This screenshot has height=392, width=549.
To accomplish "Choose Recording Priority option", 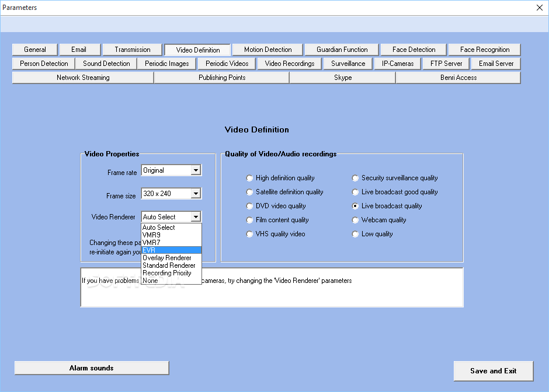I will pyautogui.click(x=171, y=273).
